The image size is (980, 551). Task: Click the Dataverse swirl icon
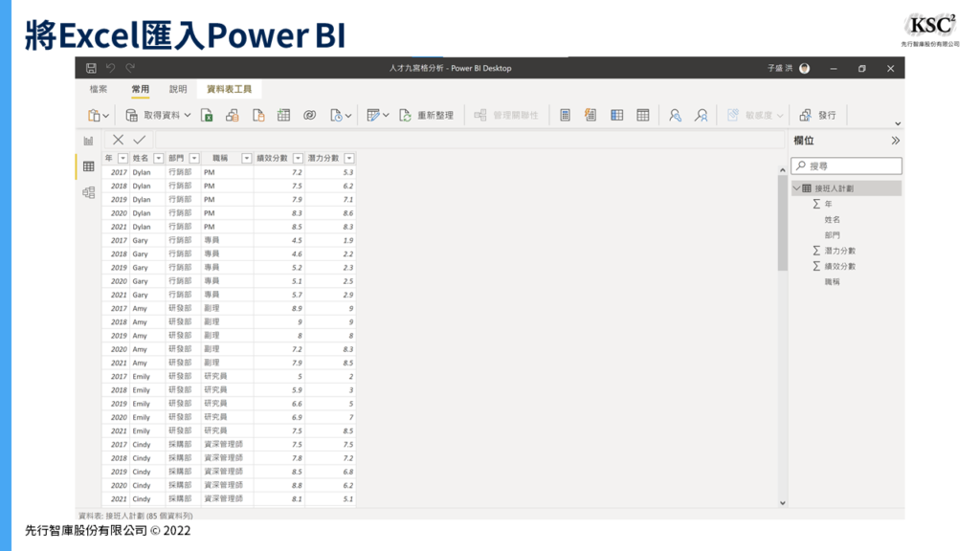309,115
